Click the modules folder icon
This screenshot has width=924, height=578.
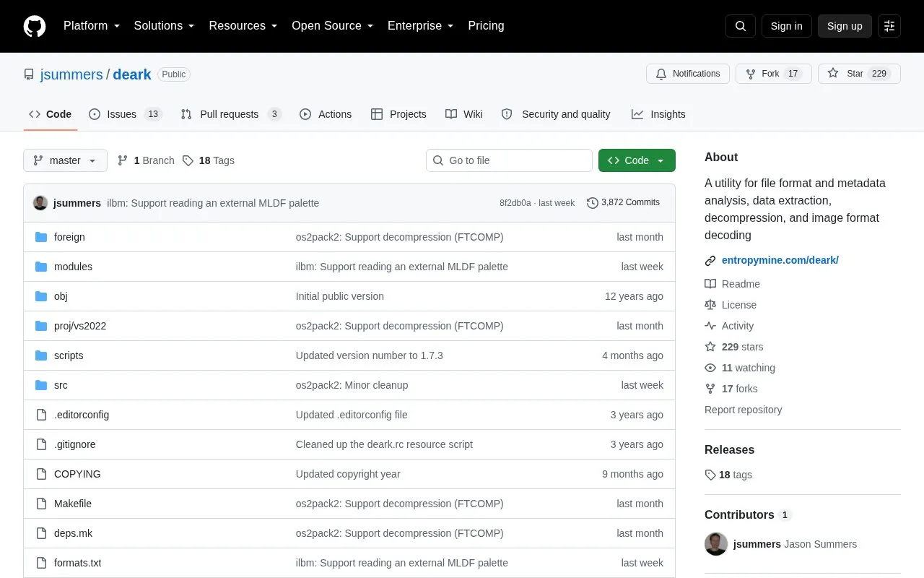[x=41, y=267]
